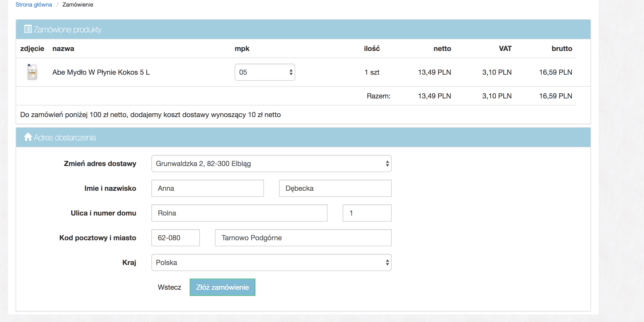The width and height of the screenshot is (644, 322).
Task: Go to Strona główna breadcrumb link
Action: pyautogui.click(x=34, y=5)
